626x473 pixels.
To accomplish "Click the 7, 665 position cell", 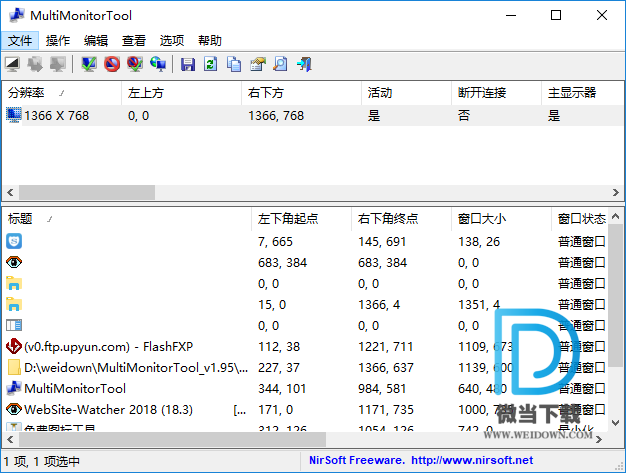I will [275, 241].
